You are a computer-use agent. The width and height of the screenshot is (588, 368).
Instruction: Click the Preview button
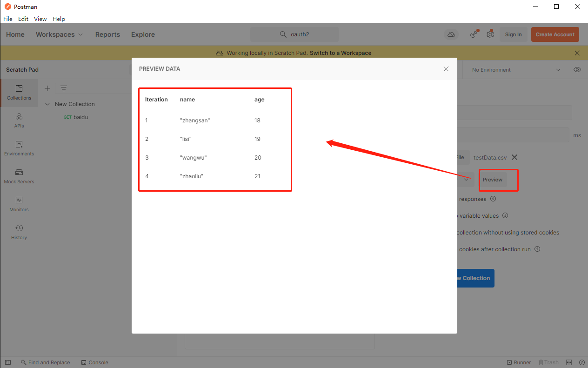tap(493, 180)
